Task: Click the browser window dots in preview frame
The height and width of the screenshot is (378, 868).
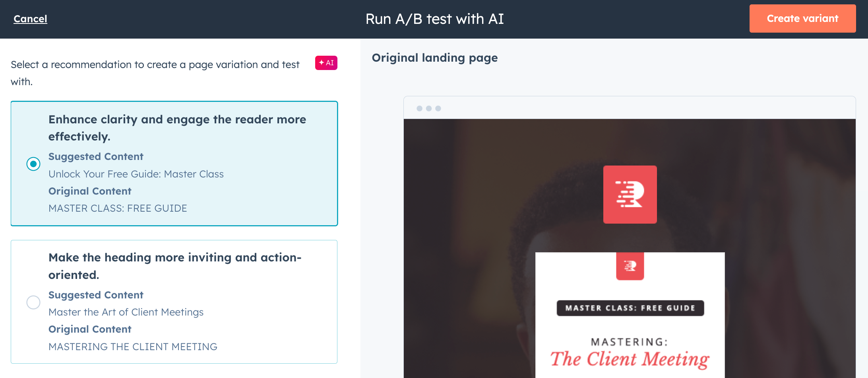Action: (x=428, y=108)
